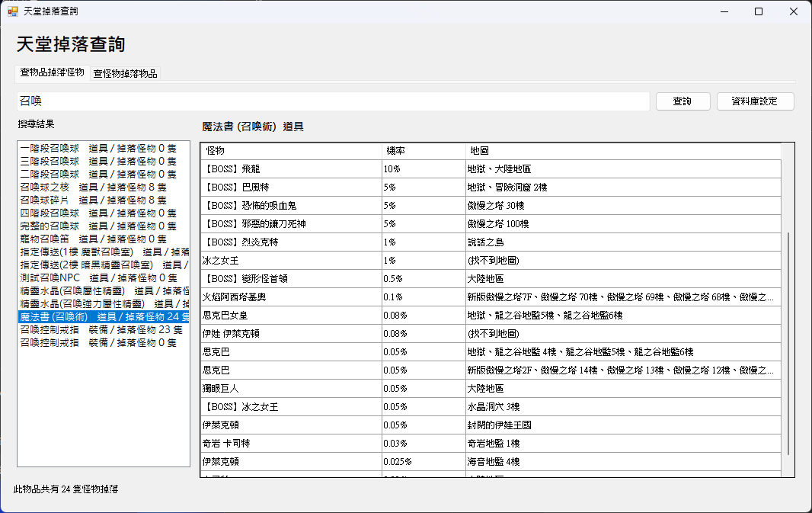This screenshot has width=812, height=513.
Task: Select 召喚球之核 result row
Action: [104, 187]
